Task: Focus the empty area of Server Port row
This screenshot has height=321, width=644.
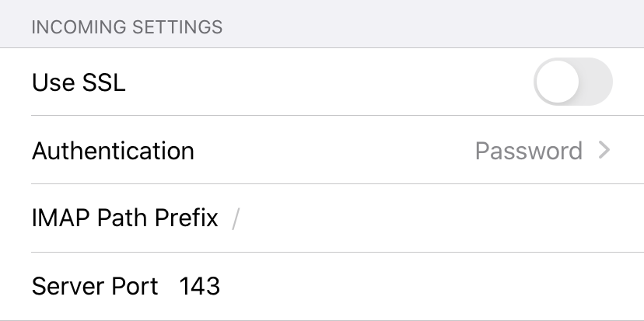Action: pos(431,286)
